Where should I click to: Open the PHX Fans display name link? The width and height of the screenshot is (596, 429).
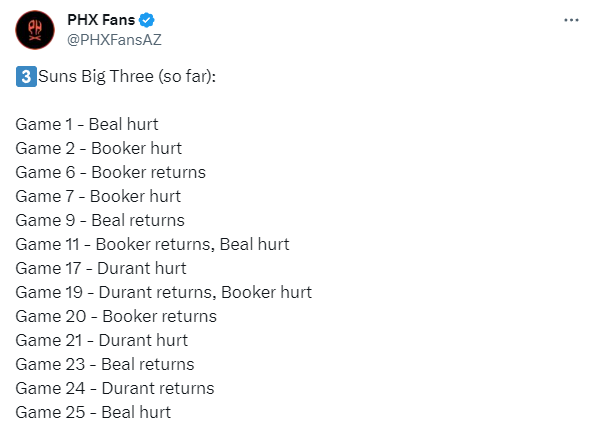[101, 20]
